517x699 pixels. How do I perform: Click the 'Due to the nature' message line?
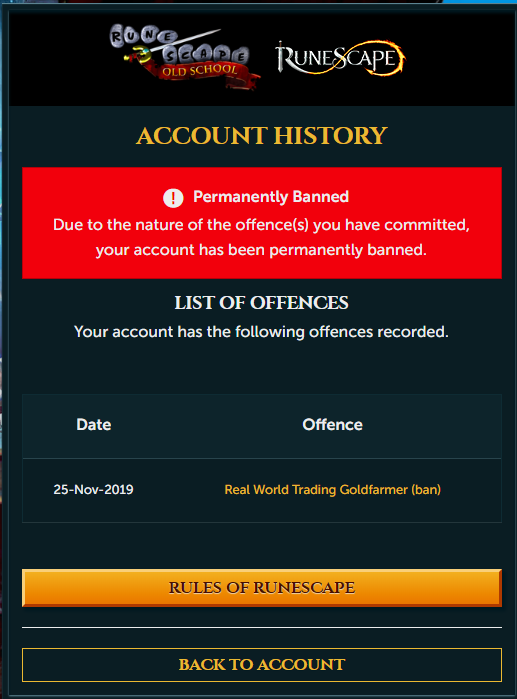(x=262, y=225)
